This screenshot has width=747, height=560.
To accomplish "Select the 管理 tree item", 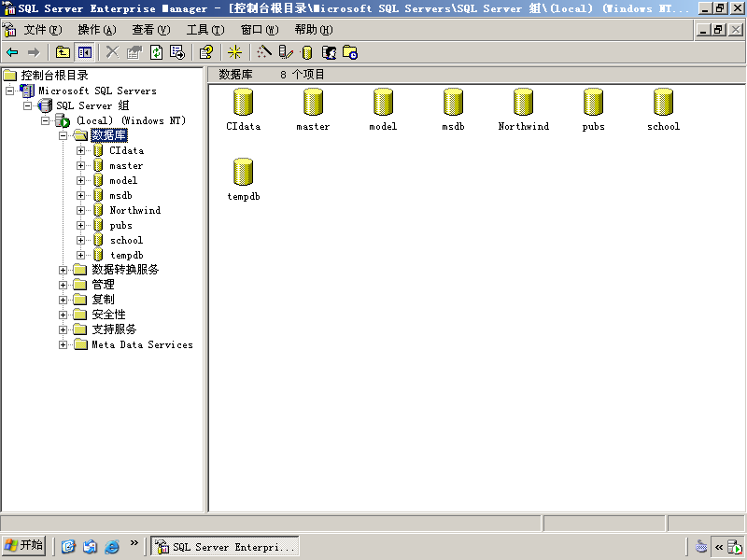I will pyautogui.click(x=103, y=285).
